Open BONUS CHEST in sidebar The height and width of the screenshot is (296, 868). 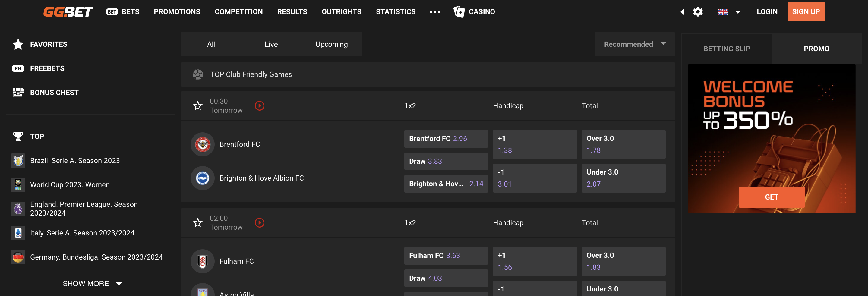pos(54,93)
